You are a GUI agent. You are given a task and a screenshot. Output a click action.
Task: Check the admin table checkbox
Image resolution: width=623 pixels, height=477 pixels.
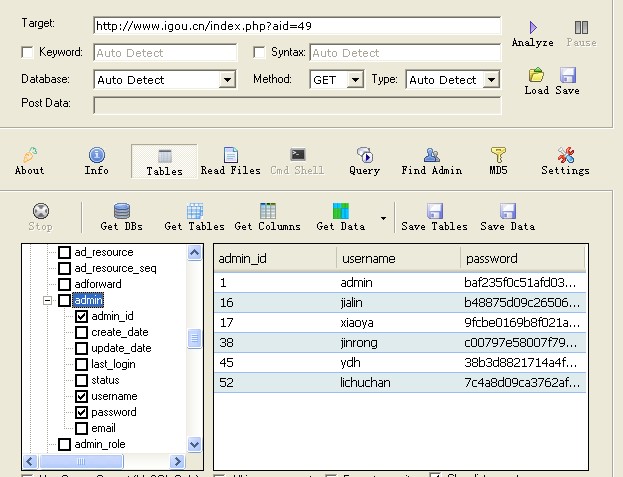64,300
